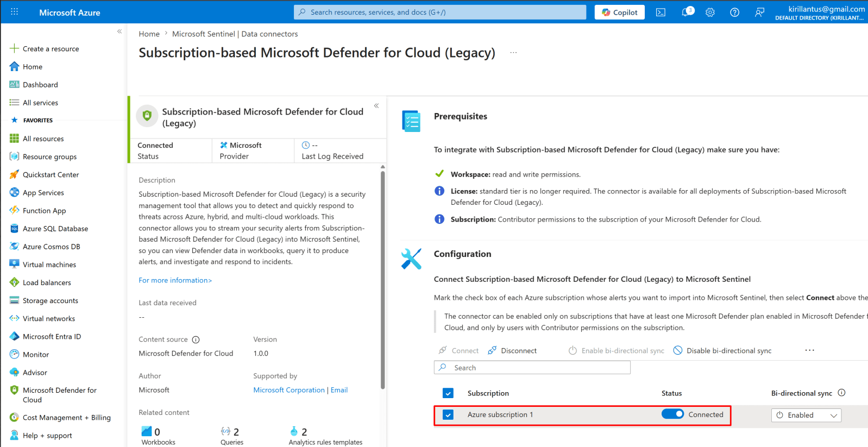Open Quickstart Center rocket icon
The width and height of the screenshot is (868, 447).
coord(14,174)
